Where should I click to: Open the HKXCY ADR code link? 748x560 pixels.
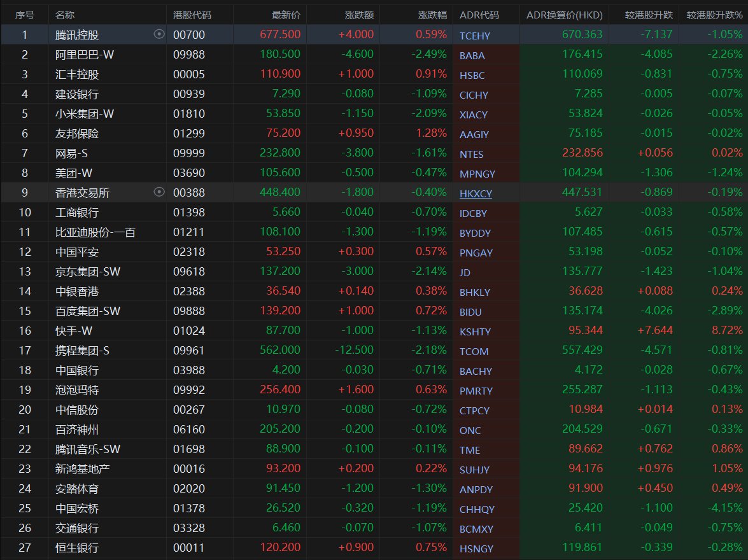point(476,193)
